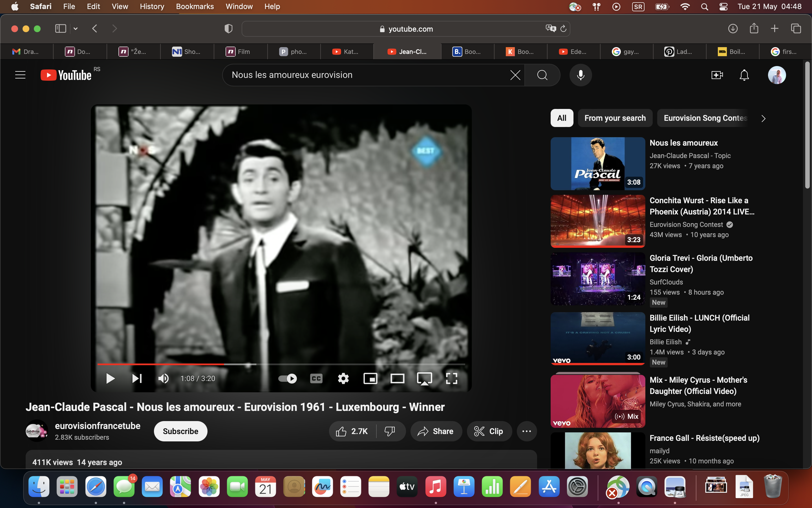The width and height of the screenshot is (812, 508).
Task: Open Music app in the Dock
Action: pyautogui.click(x=436, y=486)
